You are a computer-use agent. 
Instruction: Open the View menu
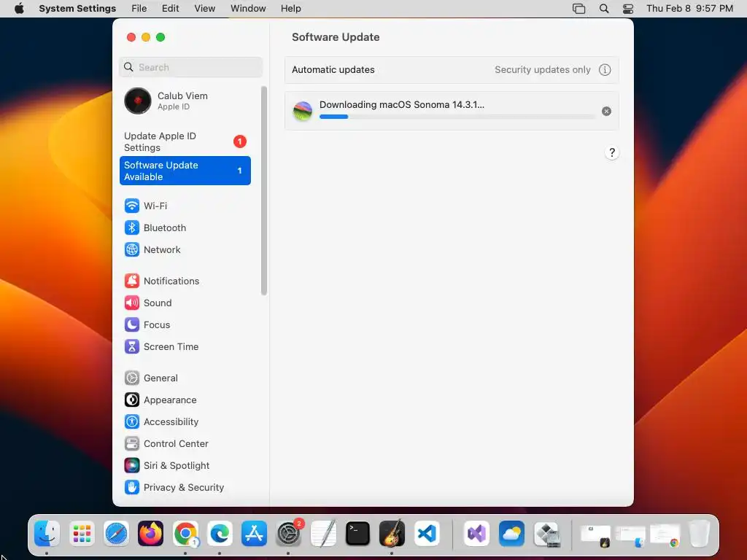[205, 9]
